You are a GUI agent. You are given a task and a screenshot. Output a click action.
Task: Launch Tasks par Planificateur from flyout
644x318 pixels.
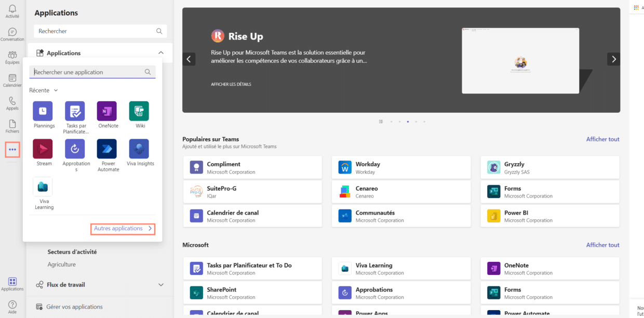click(x=76, y=117)
